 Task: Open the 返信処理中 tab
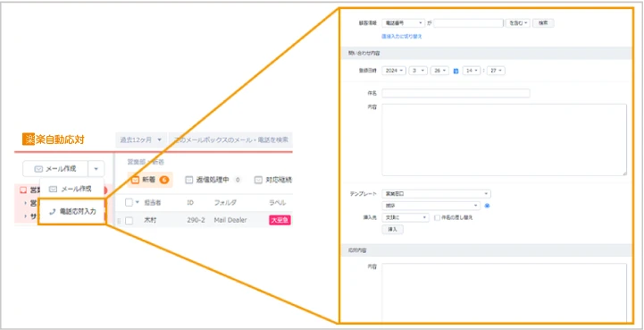tap(213, 180)
